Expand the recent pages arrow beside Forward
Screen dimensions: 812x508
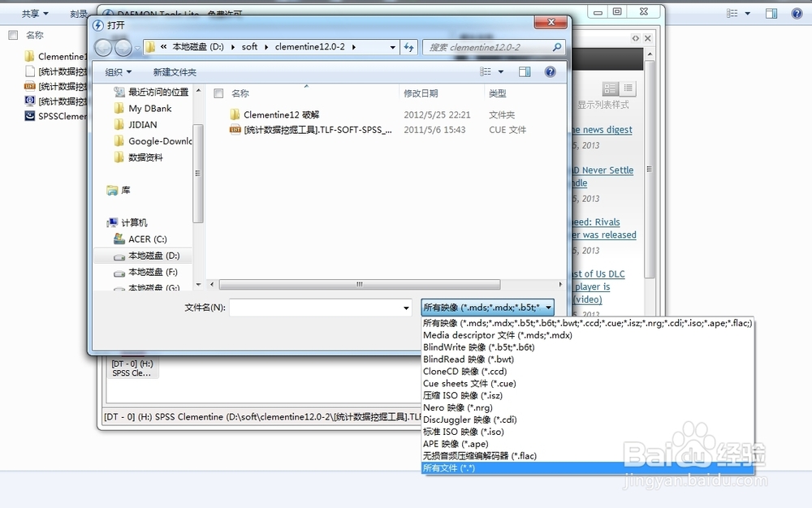pos(137,48)
